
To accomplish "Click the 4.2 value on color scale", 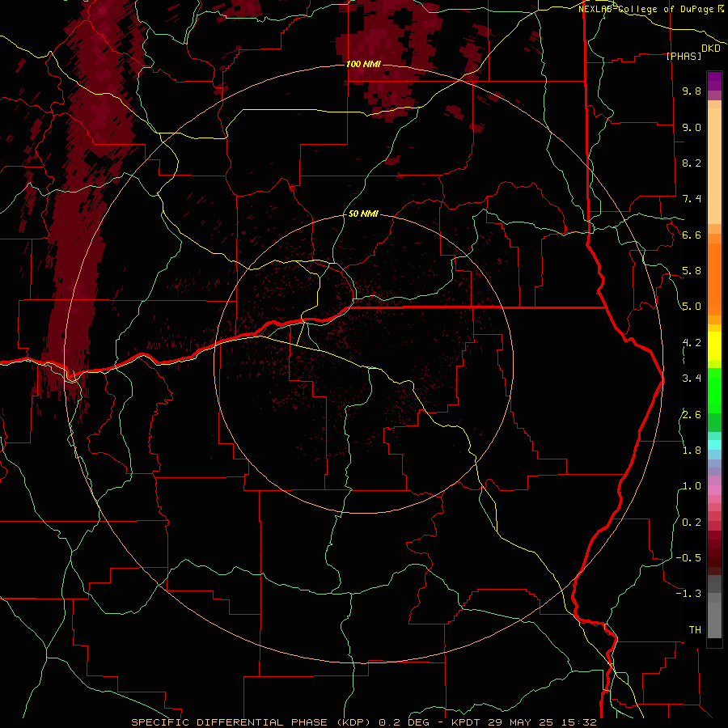I will [x=692, y=343].
